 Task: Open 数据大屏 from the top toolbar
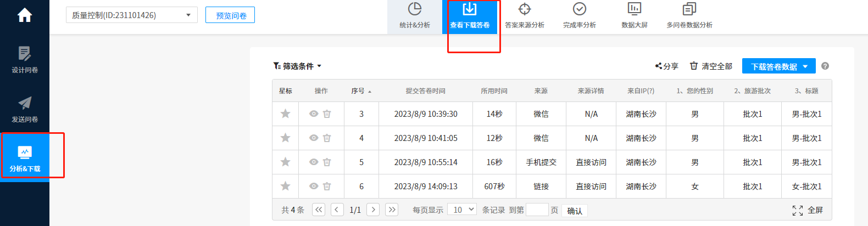[x=635, y=15]
